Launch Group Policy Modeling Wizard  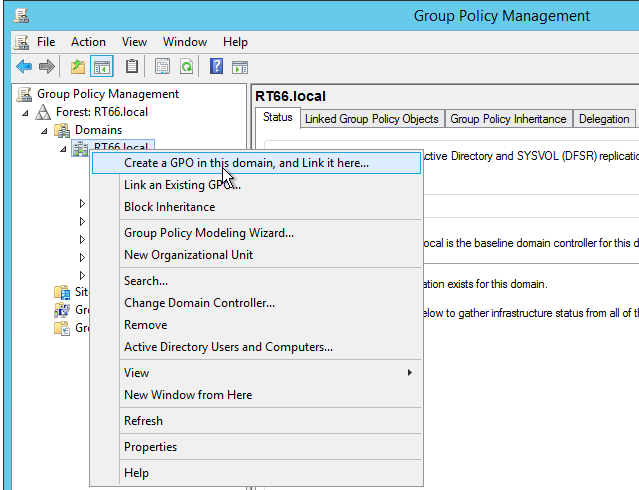256,233
